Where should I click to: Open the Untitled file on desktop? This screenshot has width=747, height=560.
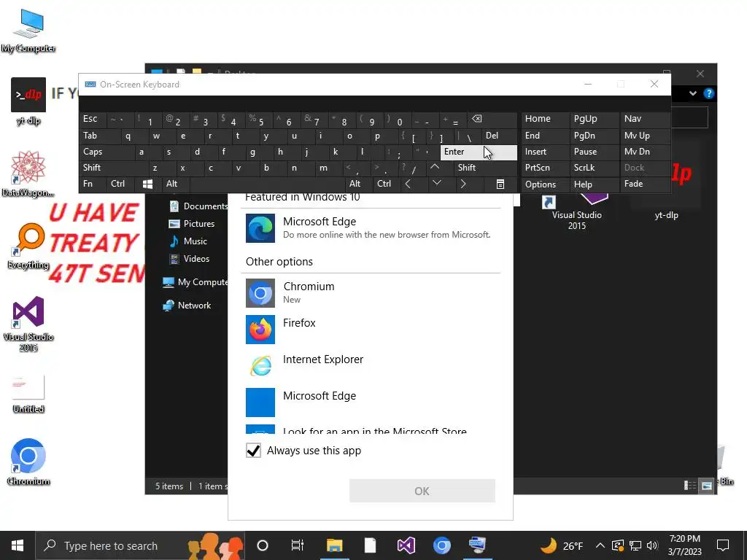pos(28,393)
